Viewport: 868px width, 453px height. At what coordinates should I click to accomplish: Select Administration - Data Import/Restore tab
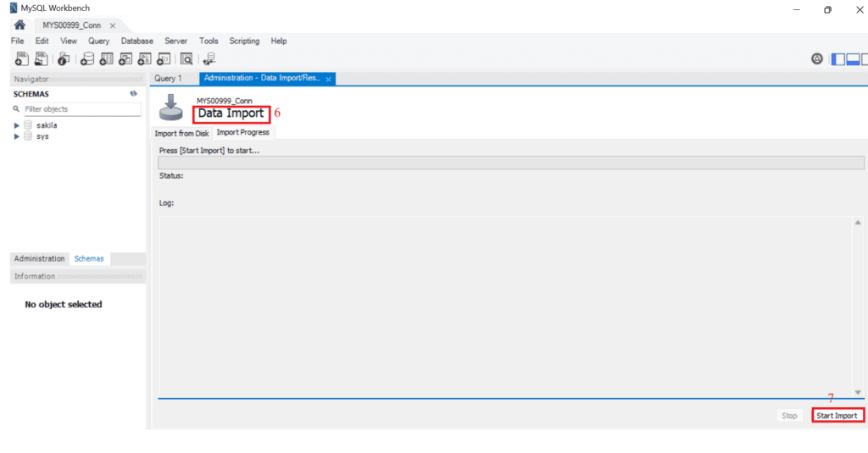point(262,78)
